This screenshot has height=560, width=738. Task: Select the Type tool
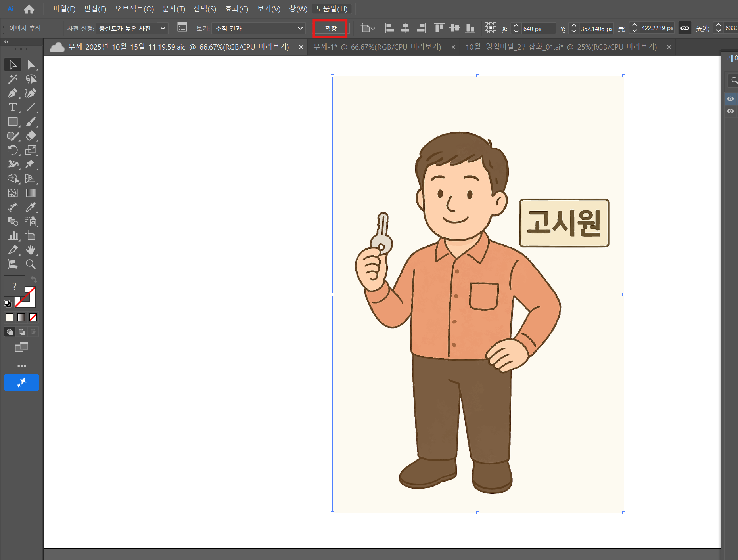13,107
